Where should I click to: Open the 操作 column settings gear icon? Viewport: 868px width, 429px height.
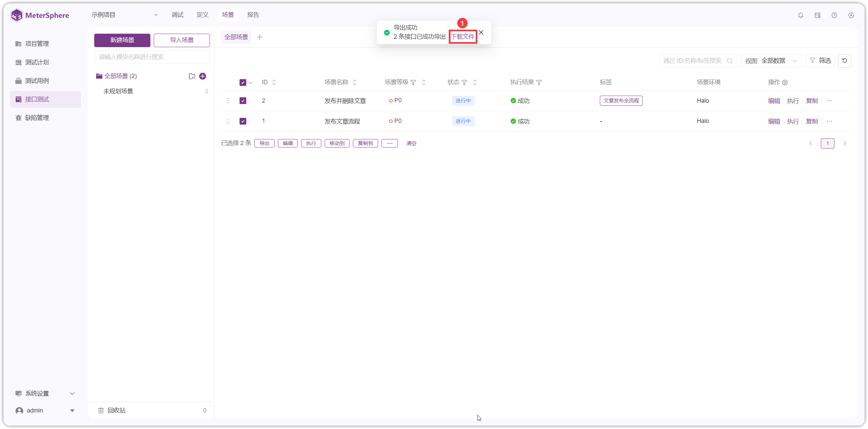[x=785, y=82]
